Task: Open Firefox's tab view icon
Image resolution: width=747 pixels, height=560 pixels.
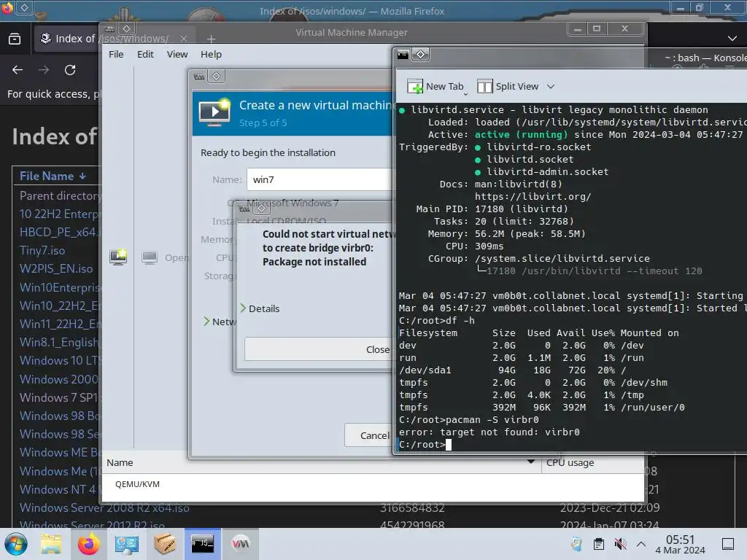Action: pyautogui.click(x=15, y=39)
